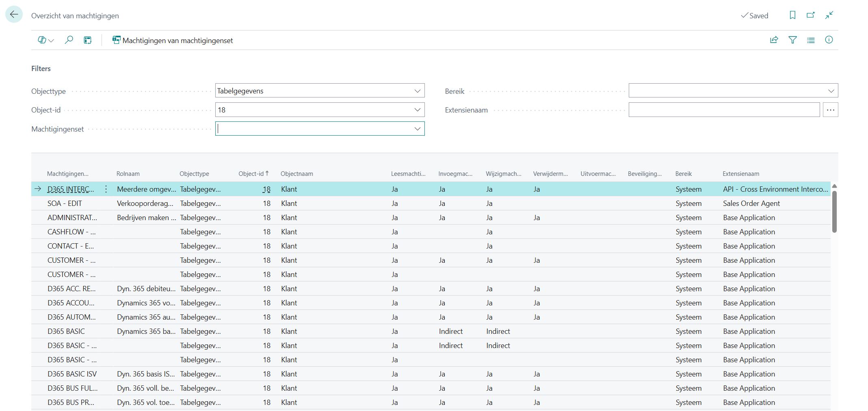Screen dimensions: 868x411
Task: Bookmark this page
Action: (x=792, y=15)
